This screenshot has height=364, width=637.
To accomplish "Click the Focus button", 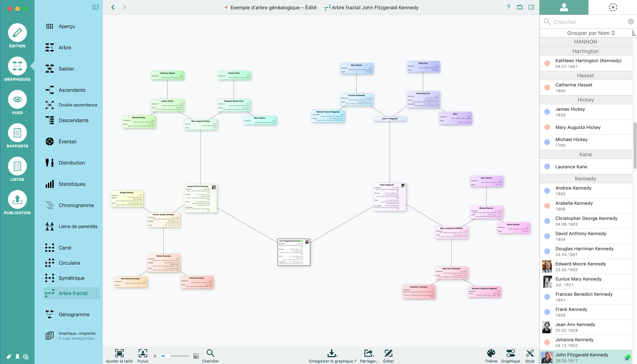I will tap(143, 356).
